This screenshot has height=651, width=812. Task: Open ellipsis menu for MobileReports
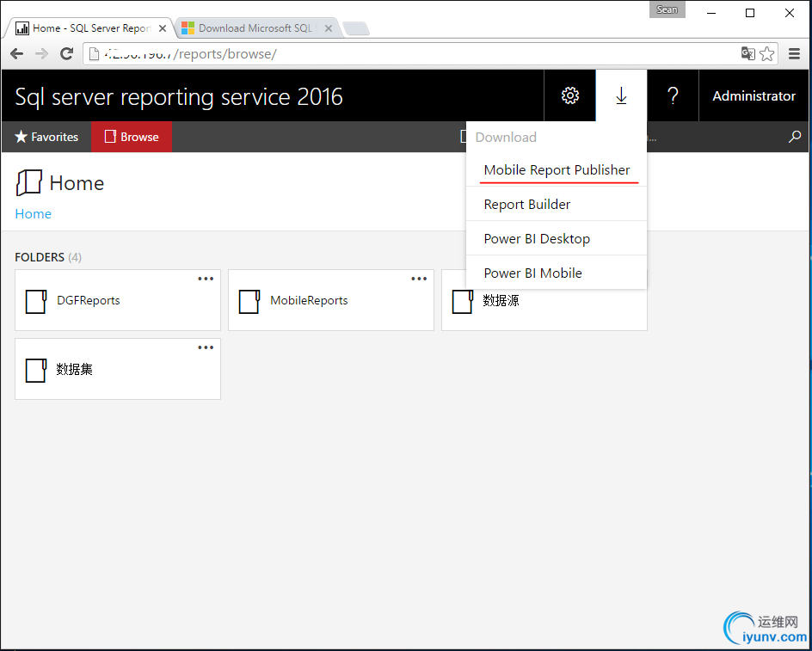(x=419, y=279)
